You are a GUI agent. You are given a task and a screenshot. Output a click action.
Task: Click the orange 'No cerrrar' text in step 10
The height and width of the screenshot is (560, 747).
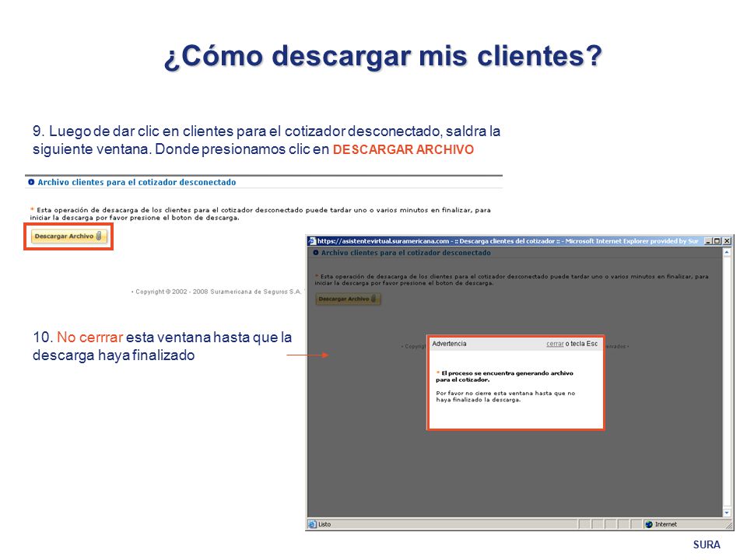90,337
